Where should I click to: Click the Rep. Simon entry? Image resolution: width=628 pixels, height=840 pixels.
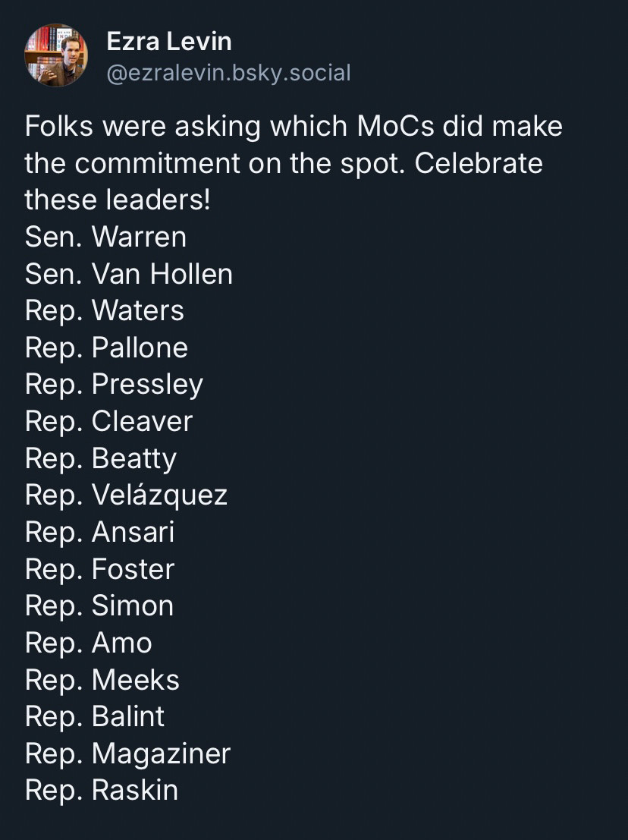point(99,606)
